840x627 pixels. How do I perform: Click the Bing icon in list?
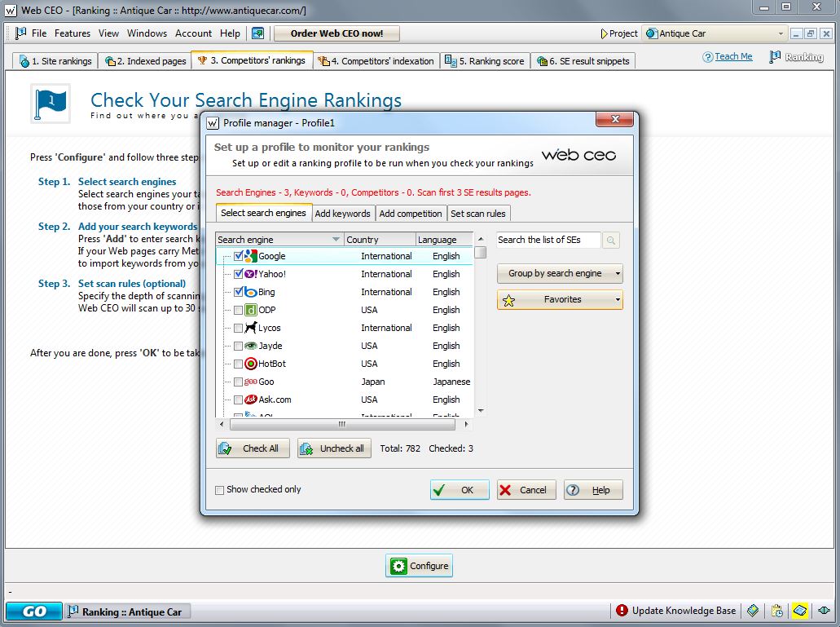click(x=251, y=292)
